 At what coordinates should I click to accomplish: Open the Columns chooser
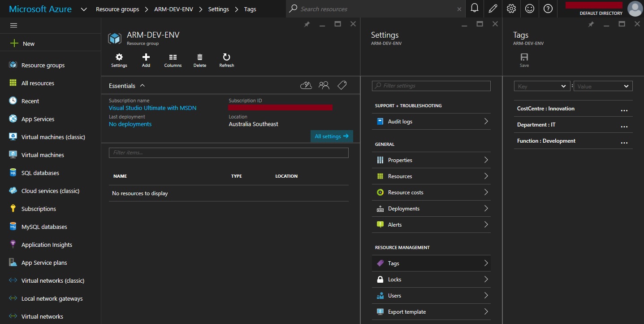[x=173, y=61]
